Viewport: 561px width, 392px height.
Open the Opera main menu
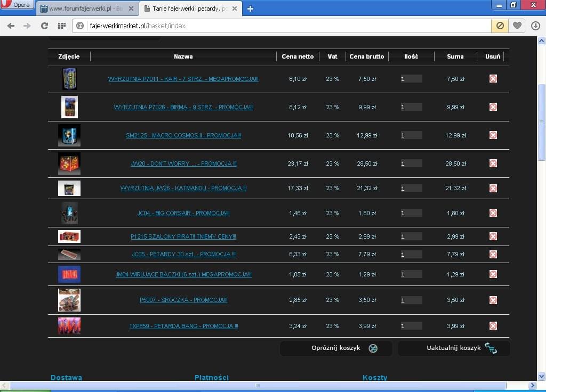(17, 4)
